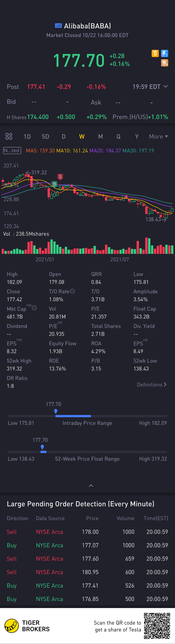
Task: Tap the Tiger Brokers logo
Action: click(27, 626)
